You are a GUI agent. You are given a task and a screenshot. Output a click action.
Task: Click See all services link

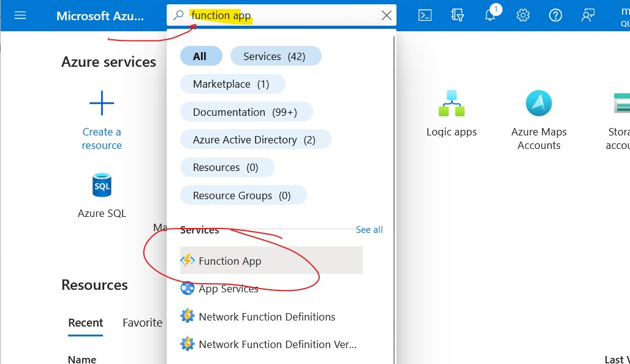(370, 230)
